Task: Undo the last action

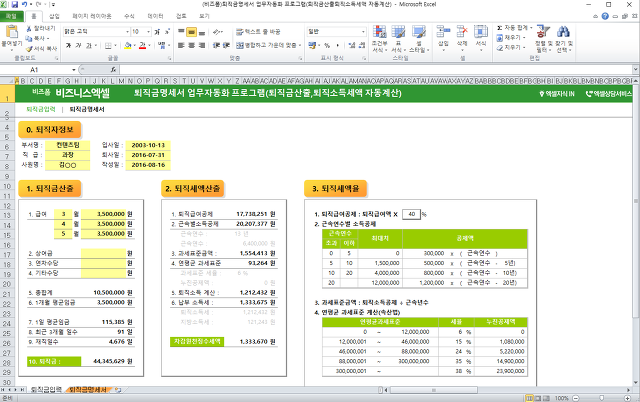Action: pyautogui.click(x=25, y=4)
